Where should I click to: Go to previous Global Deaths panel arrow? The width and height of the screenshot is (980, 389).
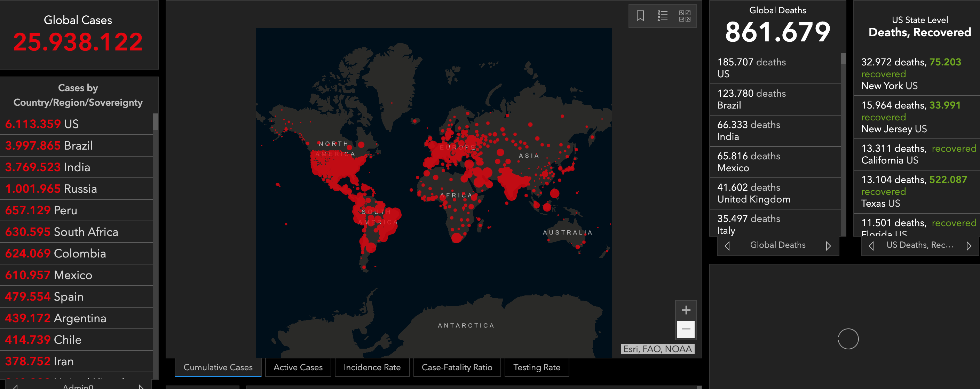727,246
